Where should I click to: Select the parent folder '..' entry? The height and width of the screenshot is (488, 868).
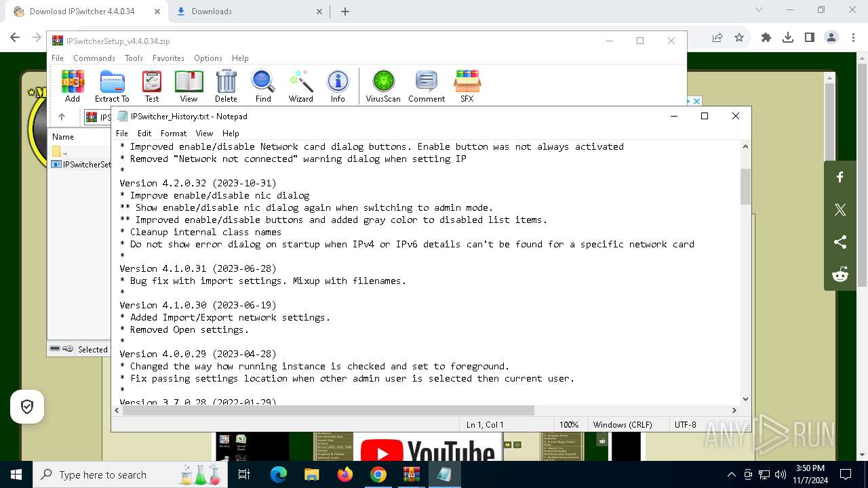60,151
